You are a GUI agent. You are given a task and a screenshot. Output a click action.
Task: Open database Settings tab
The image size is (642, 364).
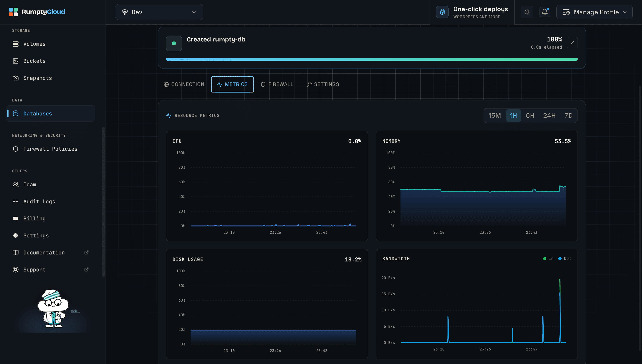(x=323, y=84)
